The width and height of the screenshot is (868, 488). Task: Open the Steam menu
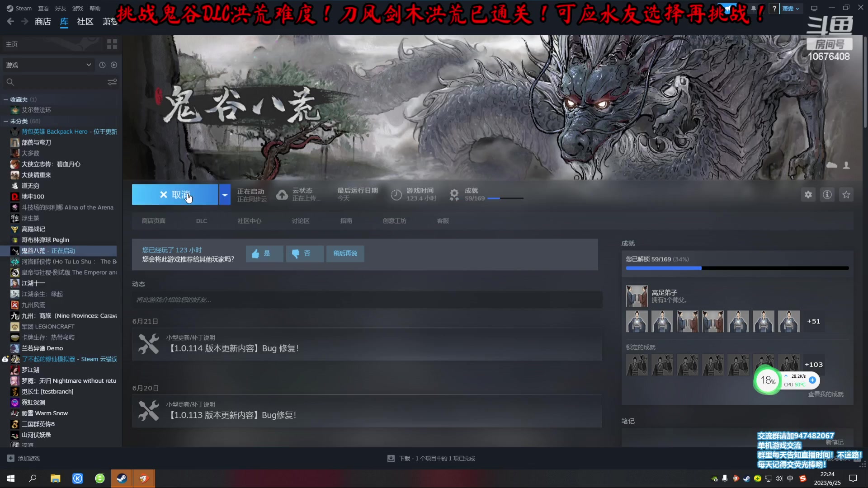pyautogui.click(x=19, y=8)
